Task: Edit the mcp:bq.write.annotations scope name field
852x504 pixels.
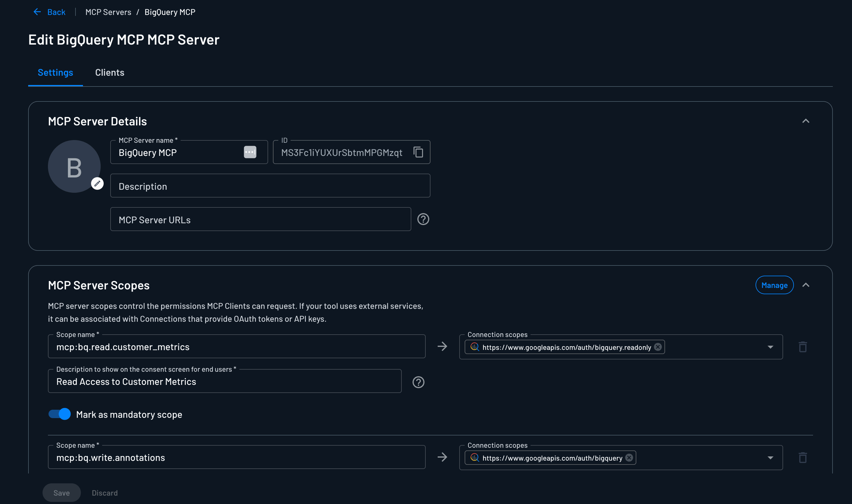Action: [x=237, y=457]
